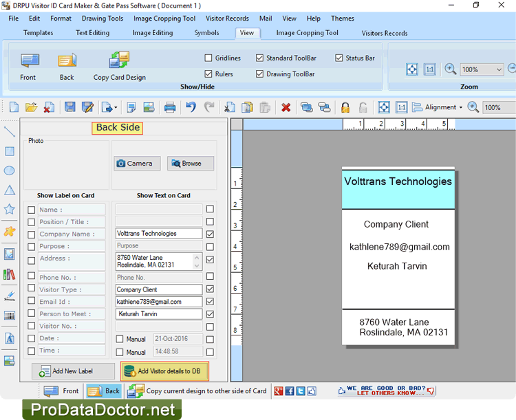The height and width of the screenshot is (420, 516).
Task: Click the Copy icon in toolbar
Action: pyautogui.click(x=247, y=107)
